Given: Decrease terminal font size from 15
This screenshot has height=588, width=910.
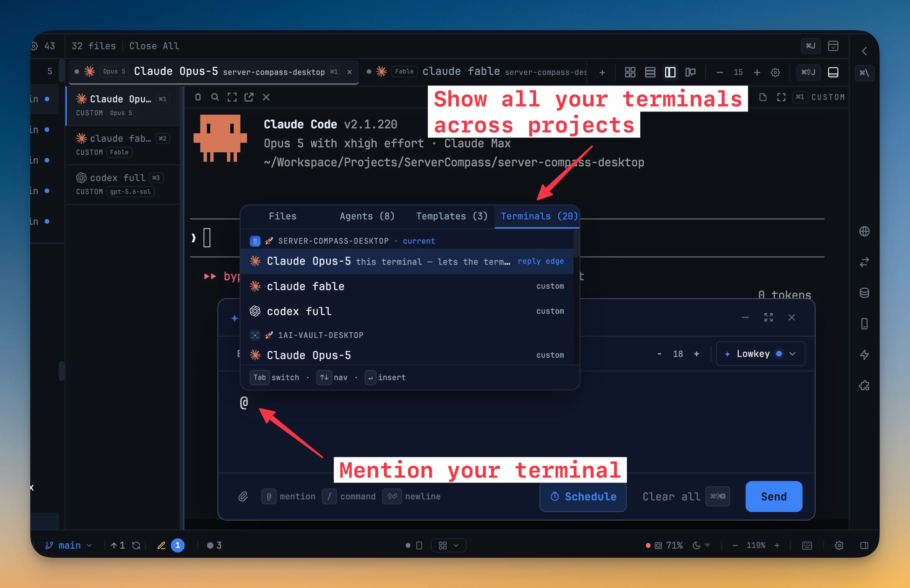Looking at the screenshot, I should (x=719, y=72).
